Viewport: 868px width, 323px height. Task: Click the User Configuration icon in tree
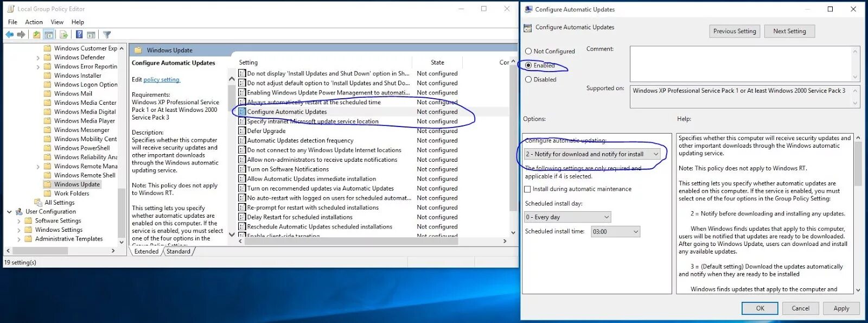(19, 212)
